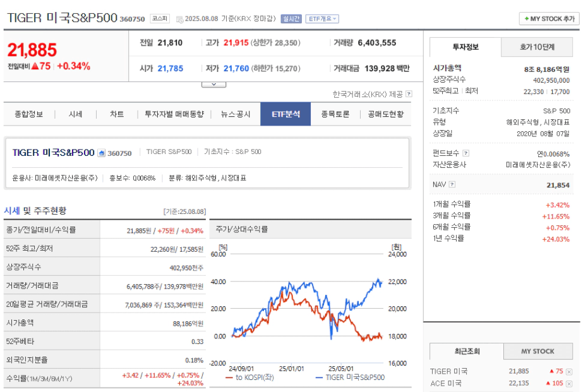The height and width of the screenshot is (392, 588).
Task: Open the 뉴스·공시 tab
Action: point(236,114)
